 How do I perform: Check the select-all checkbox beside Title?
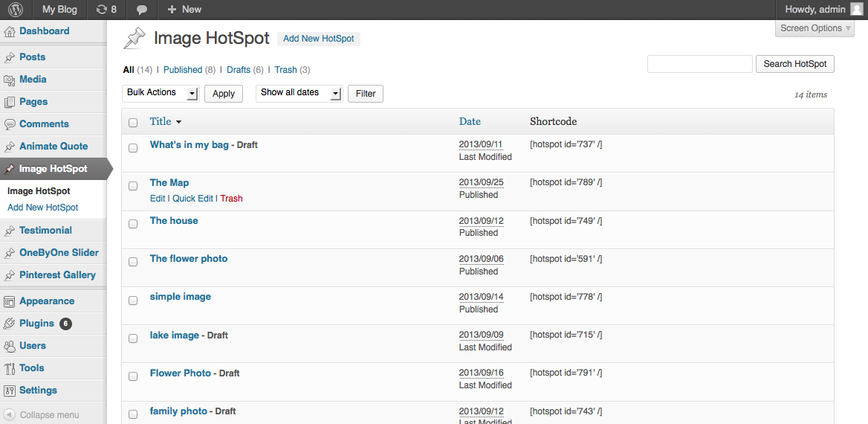pos(133,123)
